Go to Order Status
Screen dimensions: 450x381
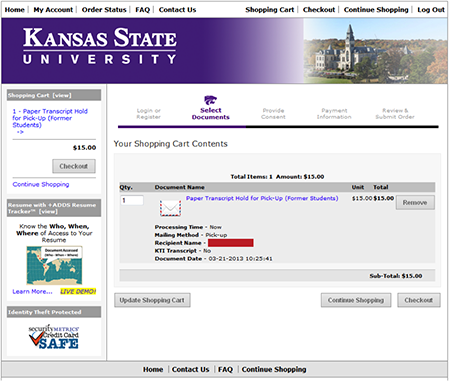[x=104, y=10]
